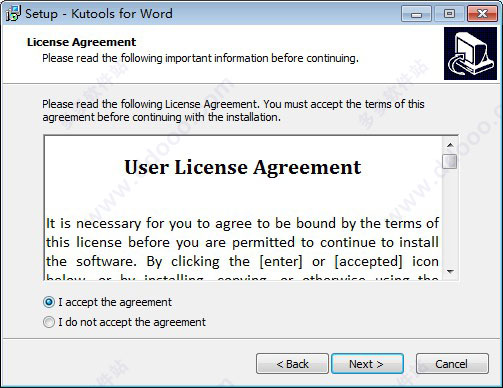This screenshot has height=388, width=503.
Task: Go to the next setup step
Action: pos(367,364)
